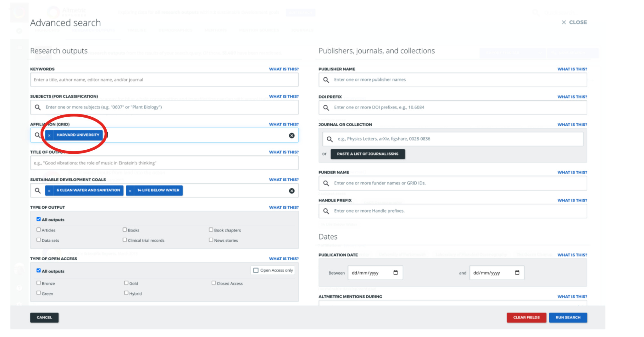Click inside the Title of Output field
This screenshot has height=337, width=644.
click(164, 163)
